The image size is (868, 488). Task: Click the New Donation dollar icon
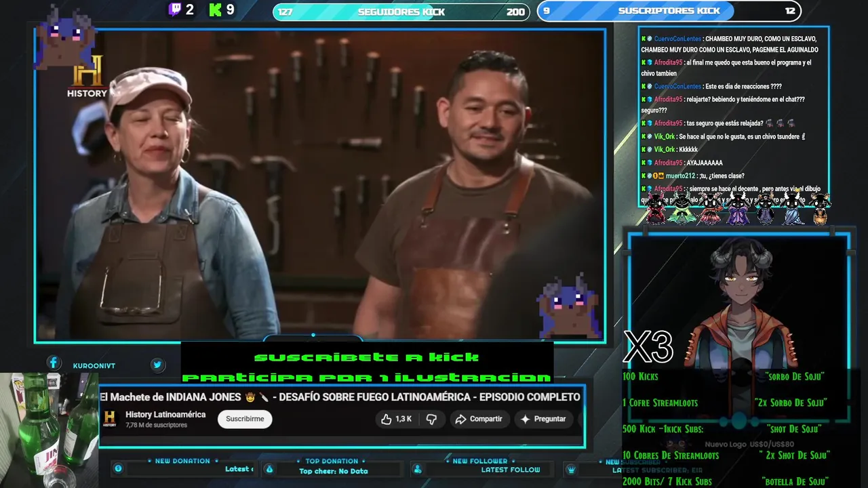pos(118,468)
